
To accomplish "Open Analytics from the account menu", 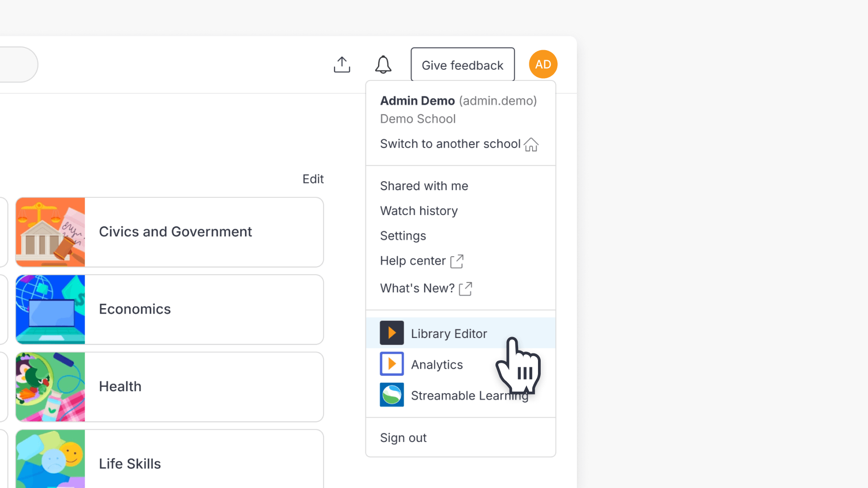I will pos(437,364).
